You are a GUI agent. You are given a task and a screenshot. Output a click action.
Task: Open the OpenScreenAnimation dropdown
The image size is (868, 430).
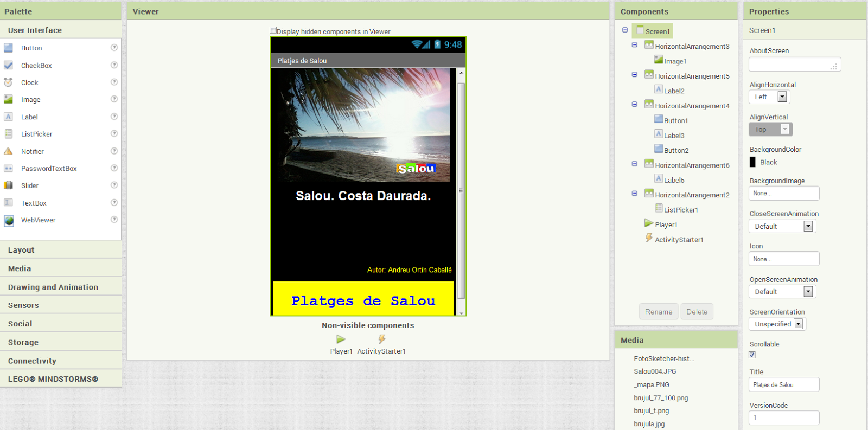click(x=782, y=292)
